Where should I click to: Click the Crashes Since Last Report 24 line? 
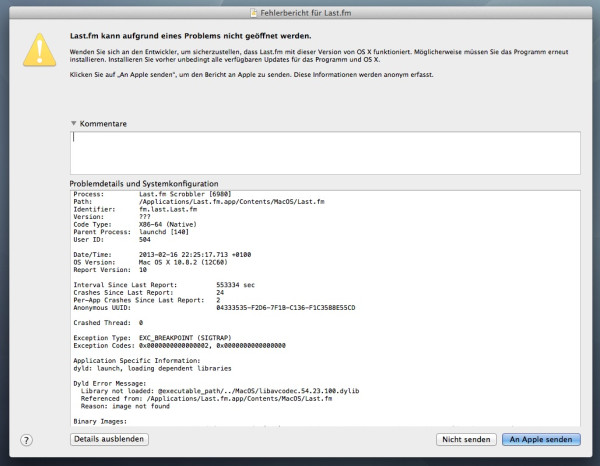tap(148, 292)
